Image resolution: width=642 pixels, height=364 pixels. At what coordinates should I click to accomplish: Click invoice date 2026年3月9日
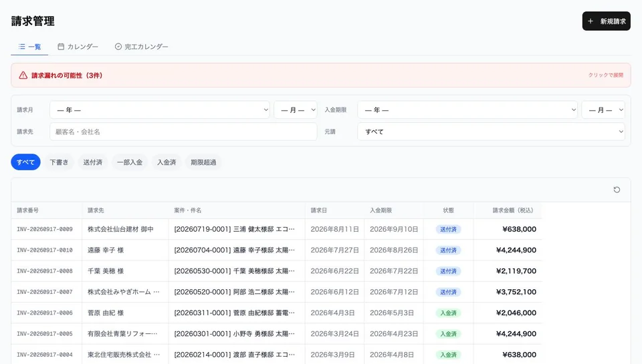(332, 355)
